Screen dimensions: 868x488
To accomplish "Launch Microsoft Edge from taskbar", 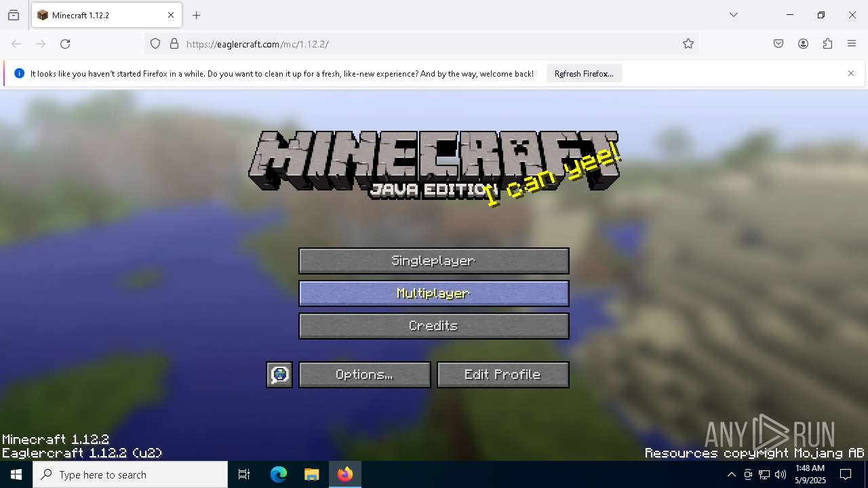I will click(279, 474).
